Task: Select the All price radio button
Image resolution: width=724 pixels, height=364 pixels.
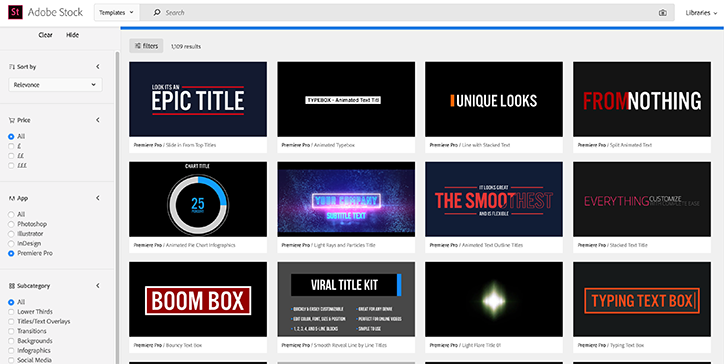Action: (x=11, y=137)
